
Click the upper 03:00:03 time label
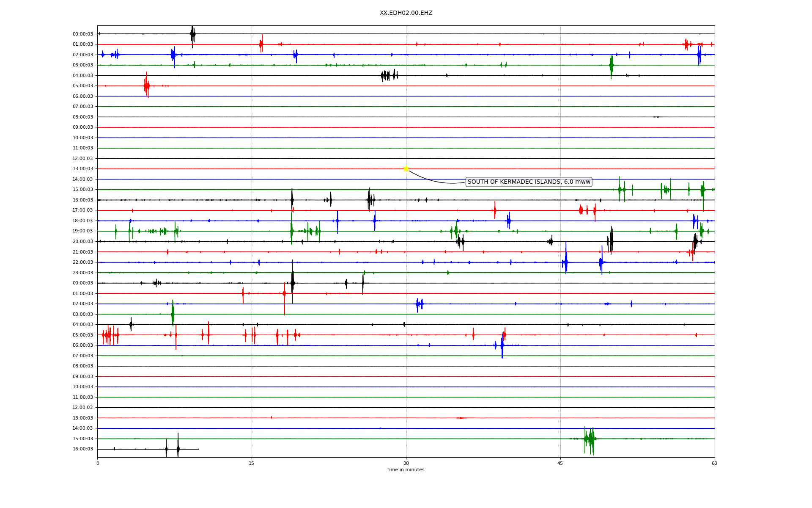point(82,65)
